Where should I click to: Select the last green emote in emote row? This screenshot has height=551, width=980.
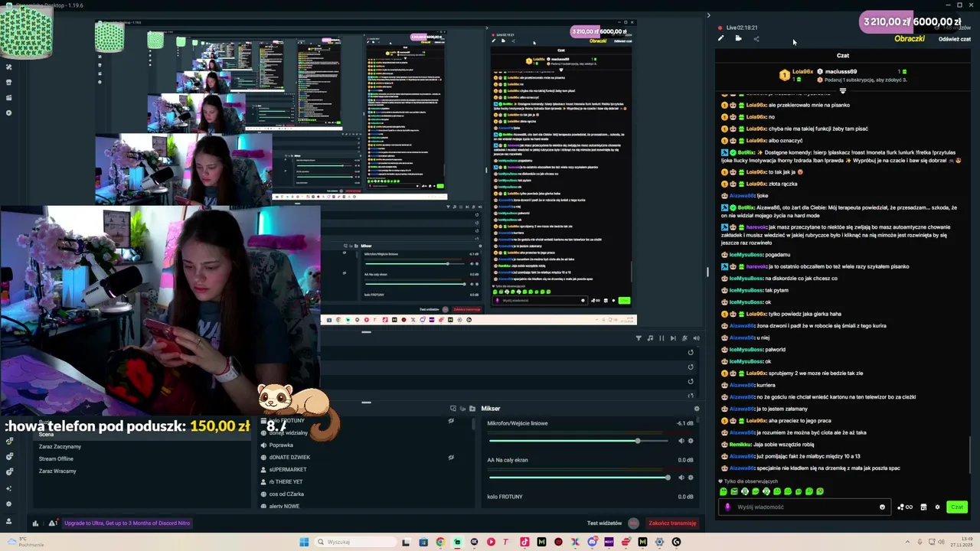[x=820, y=491]
